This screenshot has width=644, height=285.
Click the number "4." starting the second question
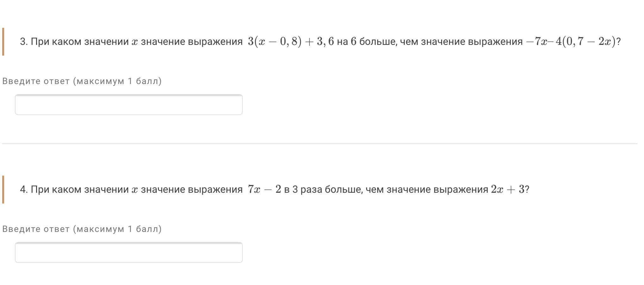(24, 190)
